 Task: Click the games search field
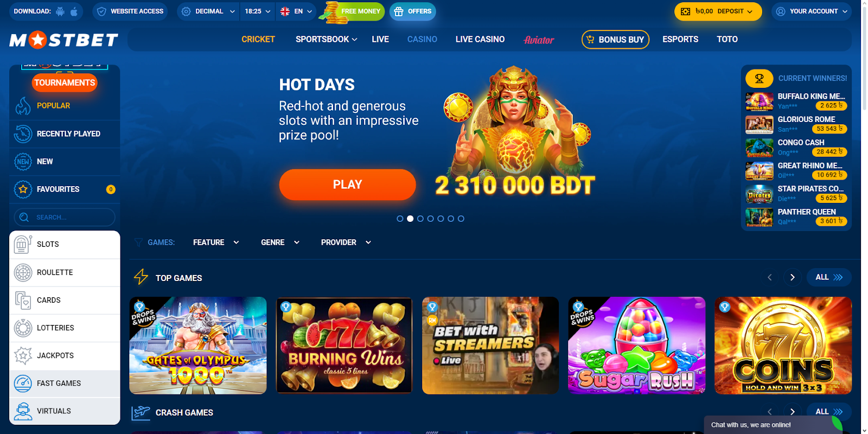tap(65, 217)
